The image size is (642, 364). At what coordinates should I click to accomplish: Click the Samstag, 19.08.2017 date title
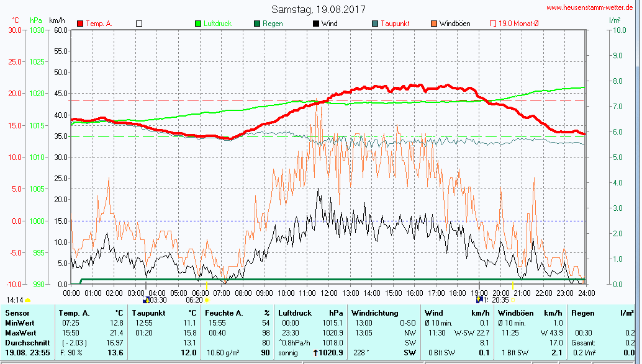319,9
